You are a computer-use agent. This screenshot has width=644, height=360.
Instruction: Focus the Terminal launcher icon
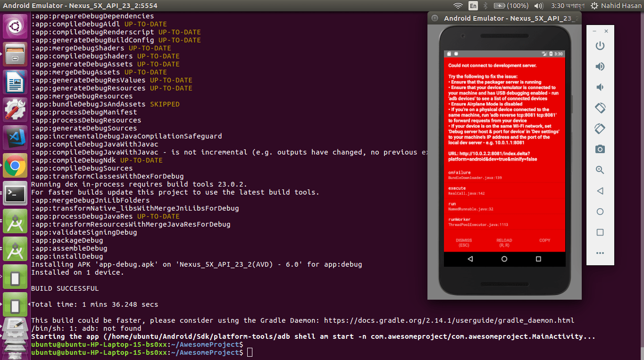tap(15, 193)
